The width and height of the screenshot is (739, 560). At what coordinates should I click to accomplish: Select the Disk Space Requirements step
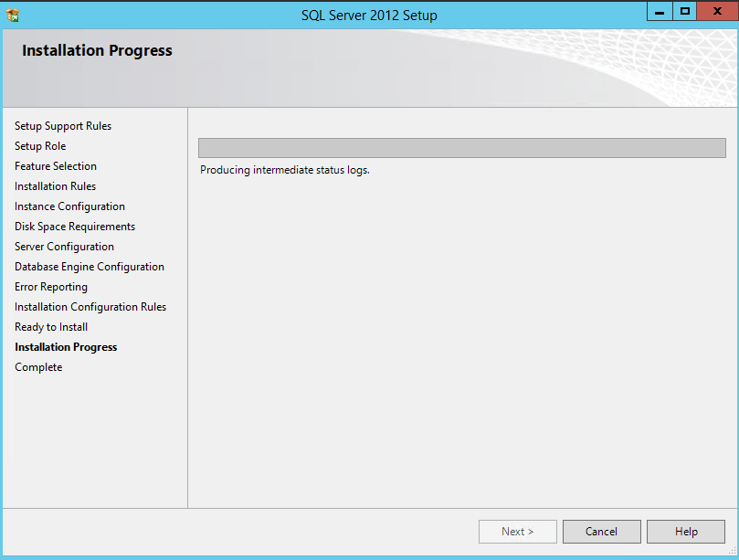point(75,227)
